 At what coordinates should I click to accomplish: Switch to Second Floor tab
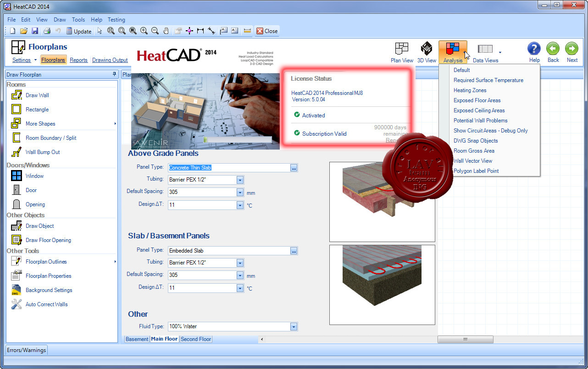point(196,339)
